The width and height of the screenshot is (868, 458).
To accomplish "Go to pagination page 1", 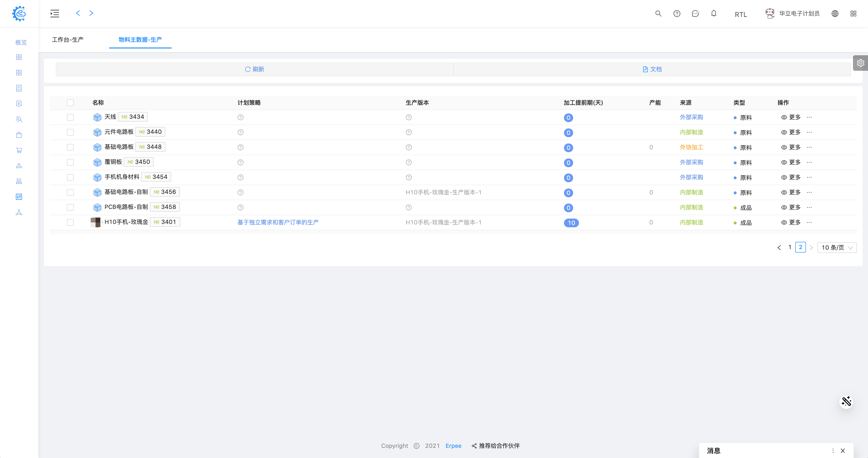I will pos(789,247).
